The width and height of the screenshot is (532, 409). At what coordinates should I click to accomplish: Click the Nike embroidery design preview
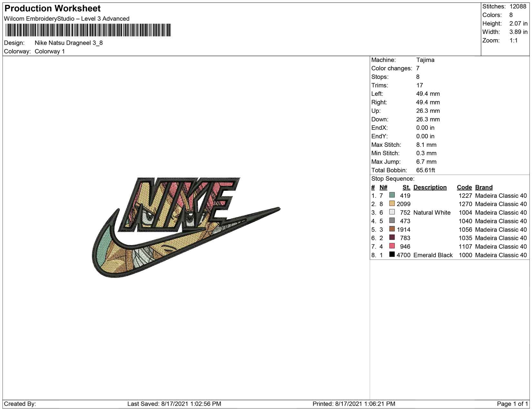click(186, 227)
